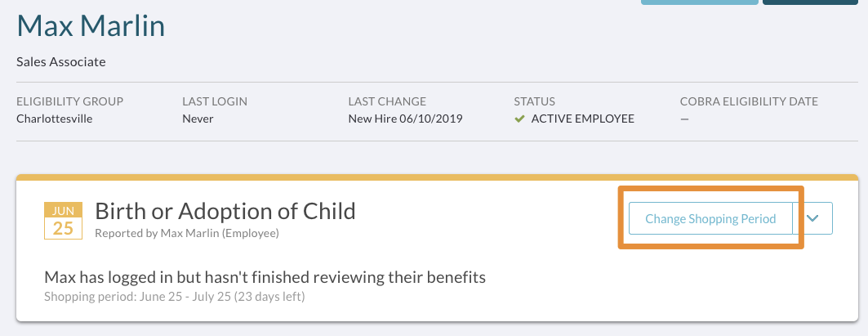Click the Last Login value Never
This screenshot has height=336, width=868.
tap(198, 119)
